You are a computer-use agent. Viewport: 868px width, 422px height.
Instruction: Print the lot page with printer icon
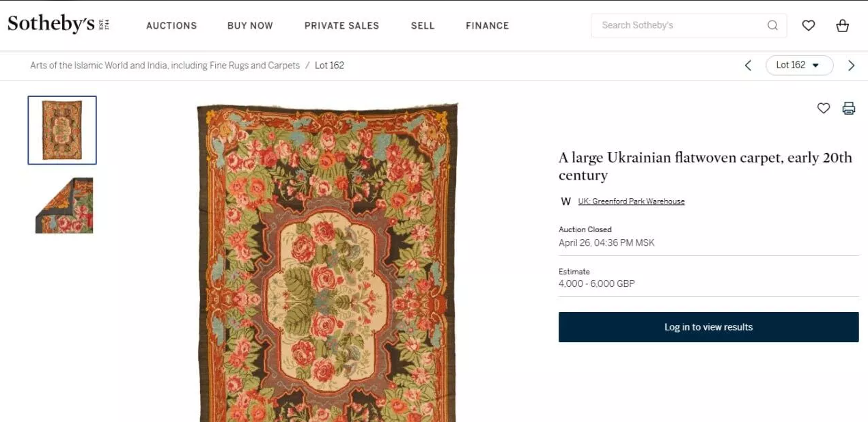(849, 108)
